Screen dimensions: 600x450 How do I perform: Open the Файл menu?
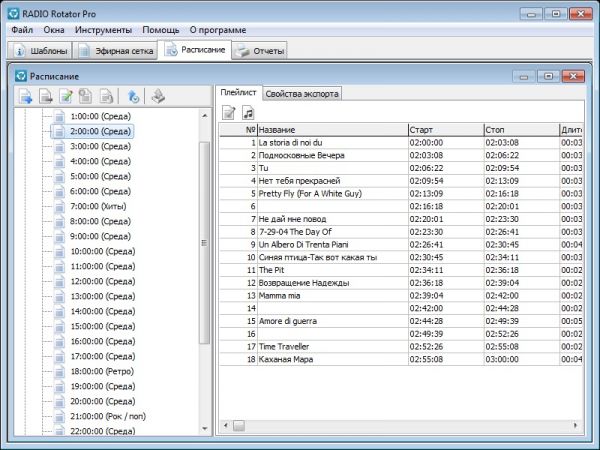coord(23,30)
